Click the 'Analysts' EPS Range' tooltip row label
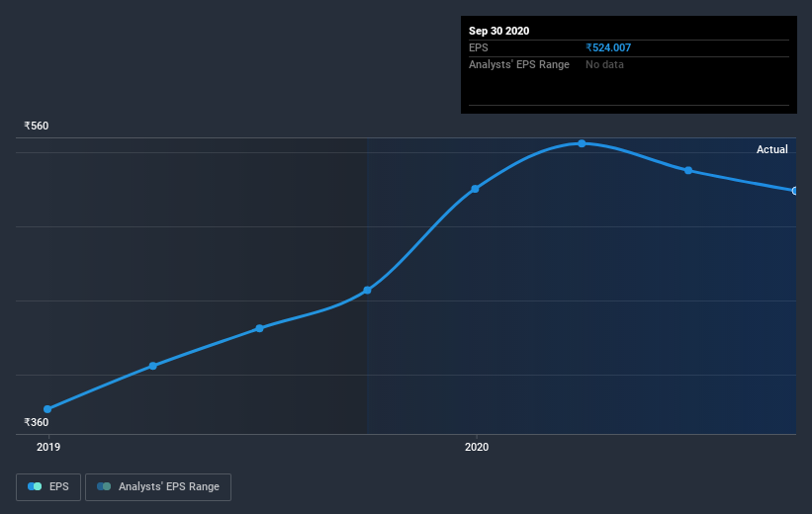The image size is (812, 514). tap(519, 64)
